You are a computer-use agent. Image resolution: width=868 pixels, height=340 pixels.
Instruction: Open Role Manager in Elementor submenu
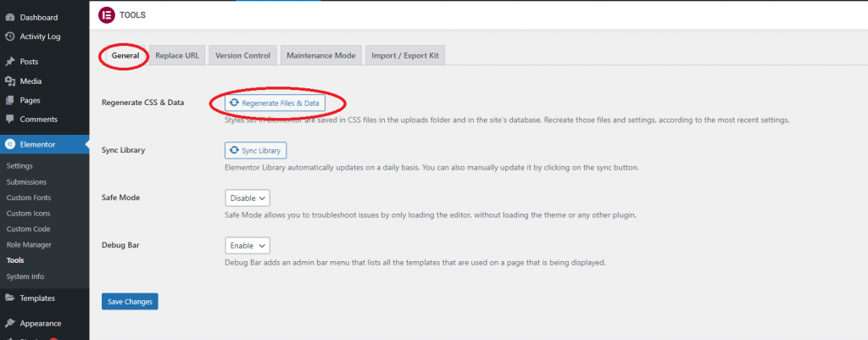pyautogui.click(x=30, y=244)
